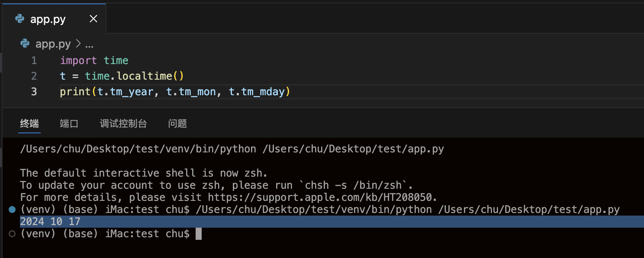This screenshot has width=644, height=258.
Task: Click the Python icon in the breadcrumb bar
Action: click(25, 44)
